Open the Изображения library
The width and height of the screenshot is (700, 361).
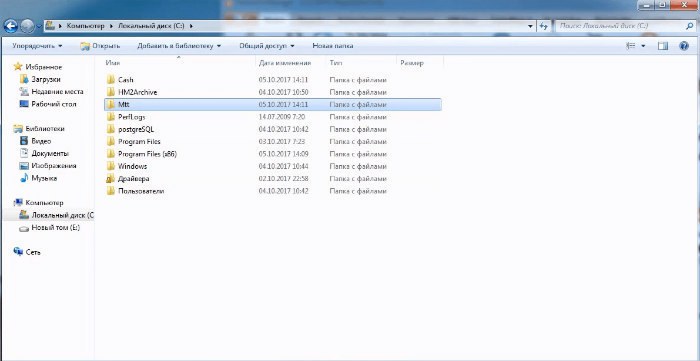[48, 166]
